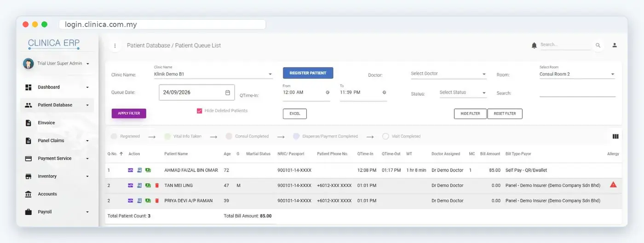The image size is (644, 243).
Task: Click the Self Pay - QR/Ewallet bill type cell
Action: [526, 170]
